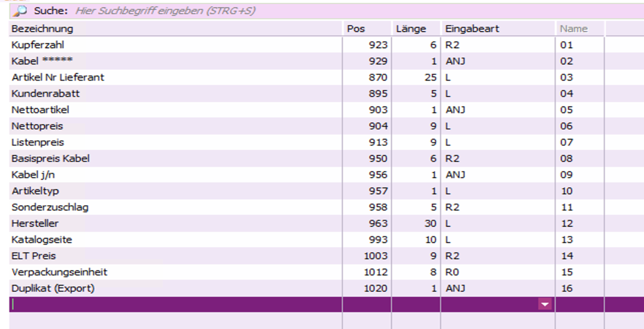Click the ANJ Eingabeart cell of Nettoartikel
The width and height of the screenshot is (644, 329).
[x=455, y=110]
